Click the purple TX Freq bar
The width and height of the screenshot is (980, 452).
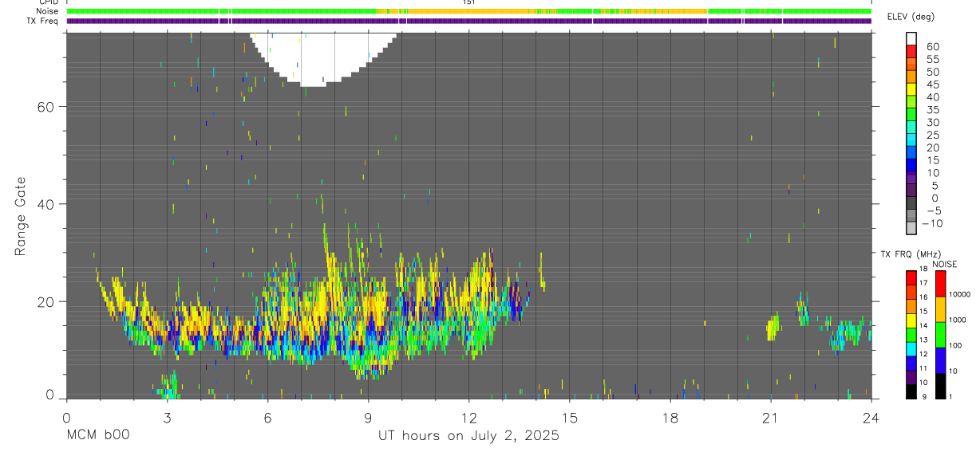(469, 21)
